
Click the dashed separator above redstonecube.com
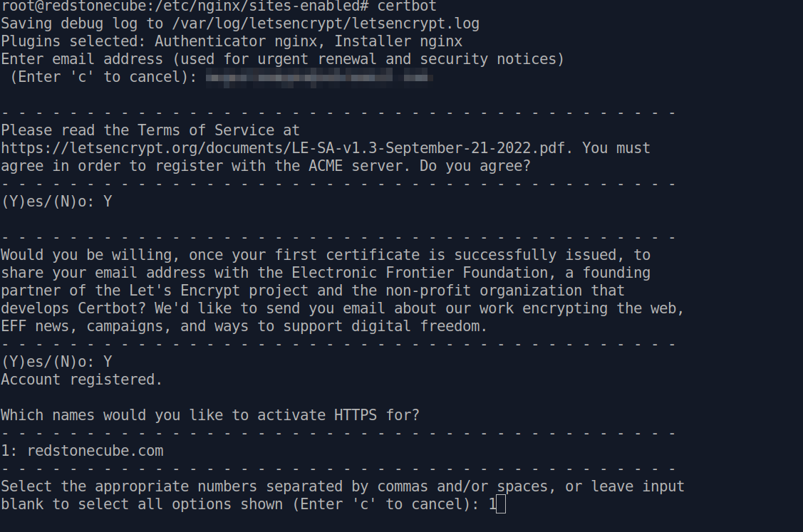pyautogui.click(x=338, y=433)
